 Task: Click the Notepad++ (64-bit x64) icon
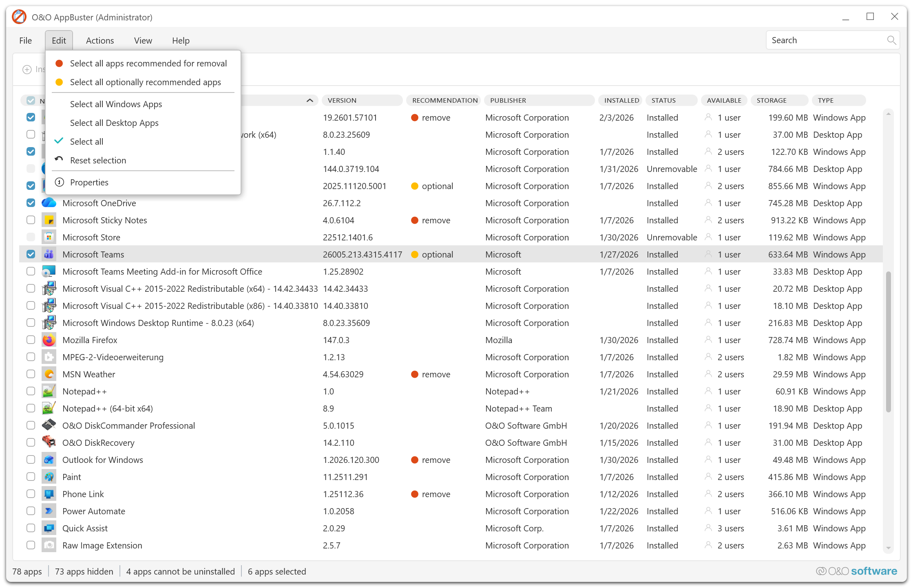click(x=49, y=408)
